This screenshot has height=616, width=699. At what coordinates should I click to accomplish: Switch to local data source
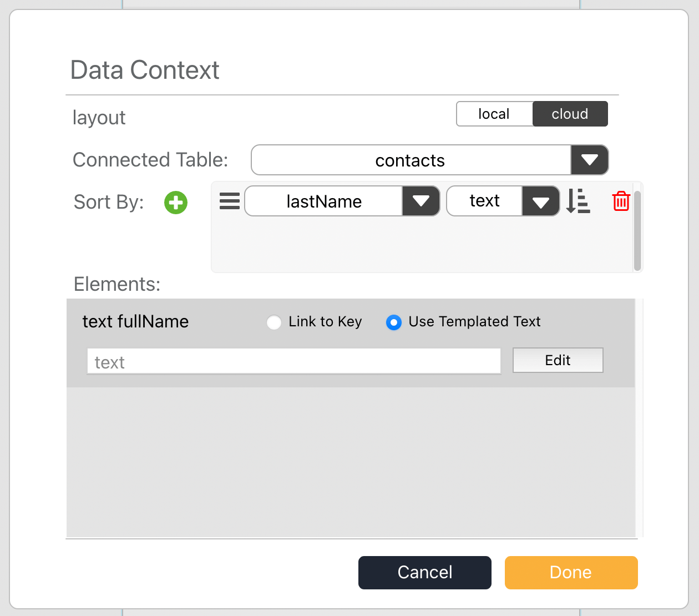tap(494, 114)
